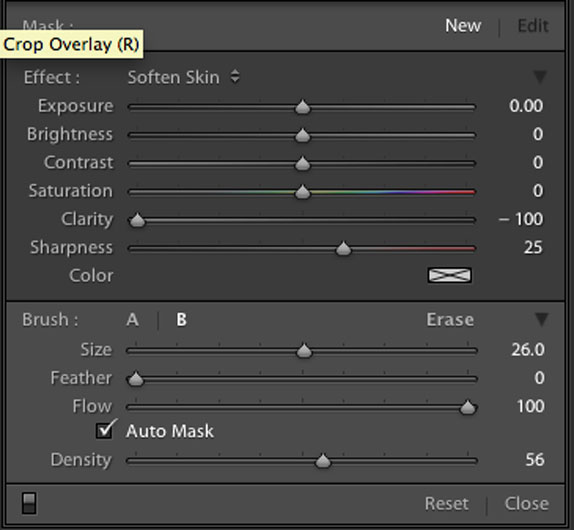Select brush A
574x530 pixels.
[x=133, y=320]
